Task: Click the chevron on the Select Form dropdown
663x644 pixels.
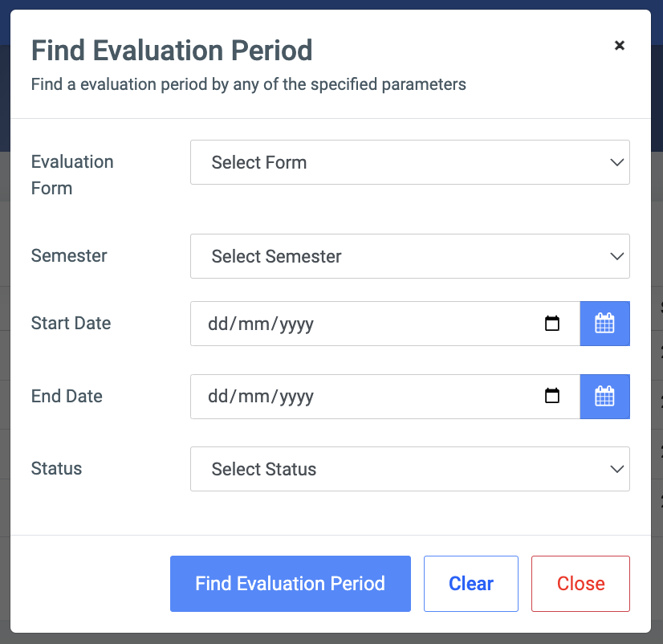Action: [616, 162]
